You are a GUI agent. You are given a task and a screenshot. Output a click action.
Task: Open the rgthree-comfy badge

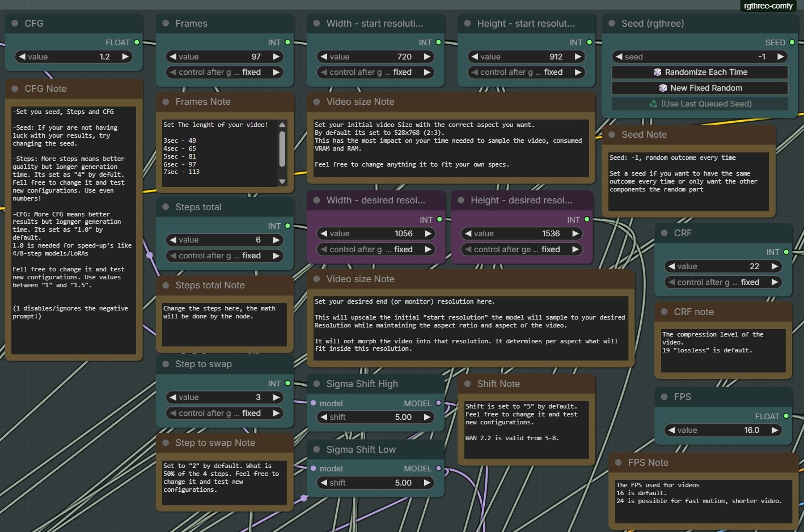768,6
